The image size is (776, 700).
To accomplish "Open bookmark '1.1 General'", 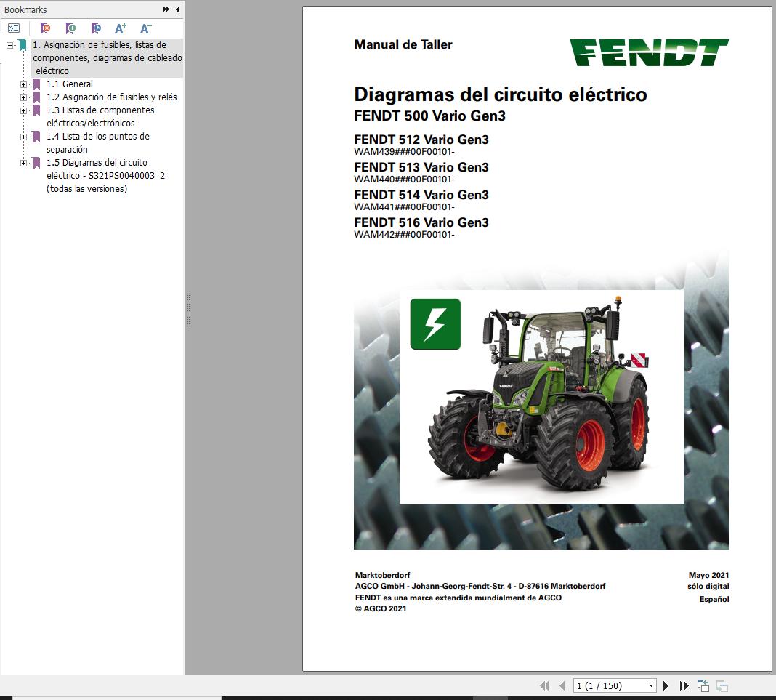I will tap(69, 84).
